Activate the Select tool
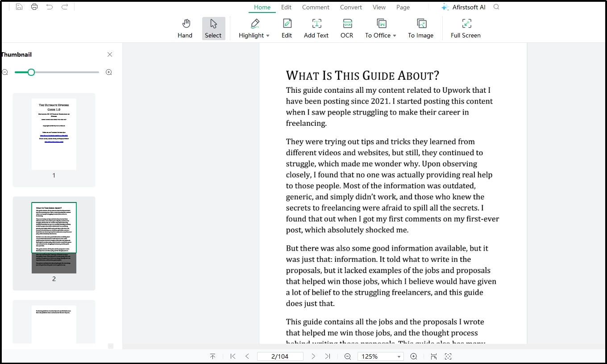The height and width of the screenshot is (364, 607). (213, 29)
